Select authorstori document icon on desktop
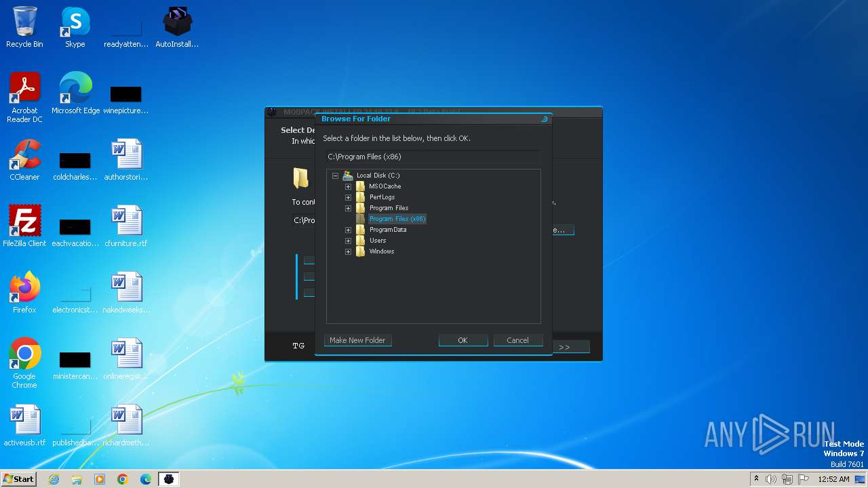The image size is (868, 488). coord(126,159)
